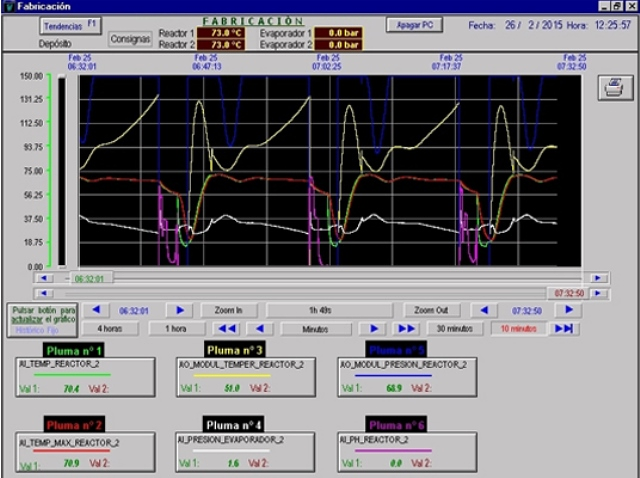Image resolution: width=640 pixels, height=478 pixels.
Task: Click the Val 1 value 70.4
Action: pos(71,389)
